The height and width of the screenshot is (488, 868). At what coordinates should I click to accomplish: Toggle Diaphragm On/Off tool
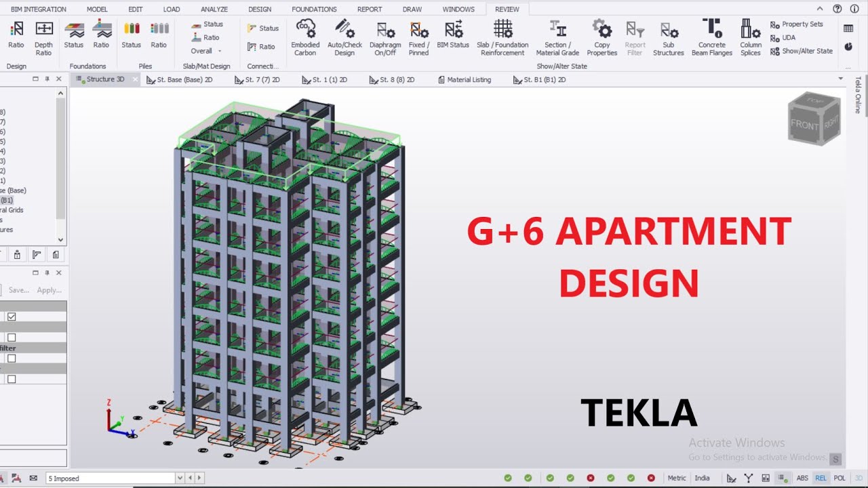coord(385,38)
